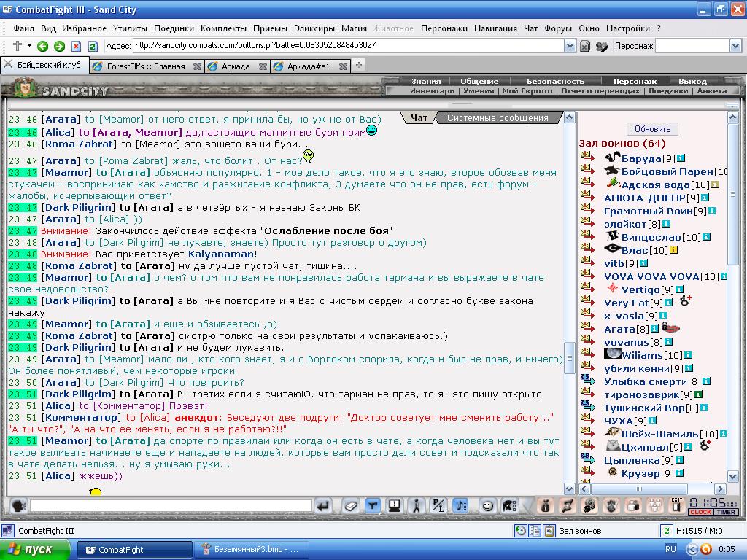The width and height of the screenshot is (747, 560).
Task: Click the green back navigation arrow
Action: (x=42, y=46)
